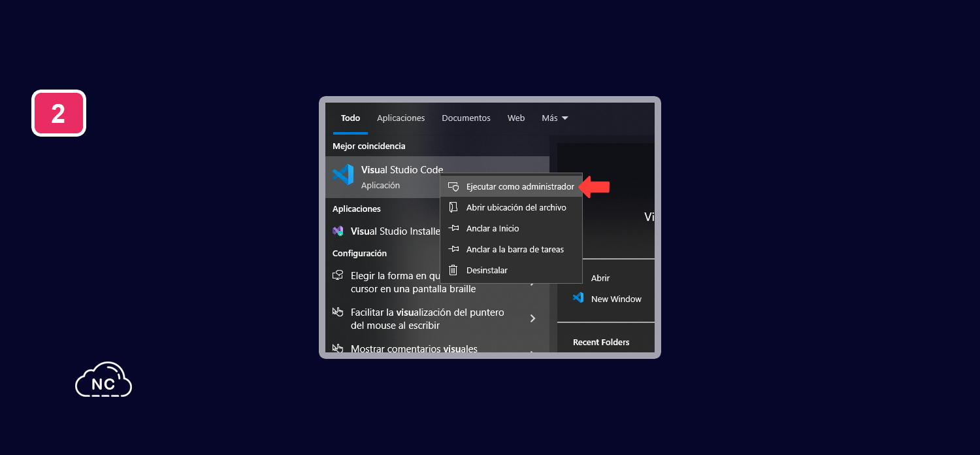Click the Recent Folders heading
Viewport: 980px width, 455px height.
tap(601, 343)
